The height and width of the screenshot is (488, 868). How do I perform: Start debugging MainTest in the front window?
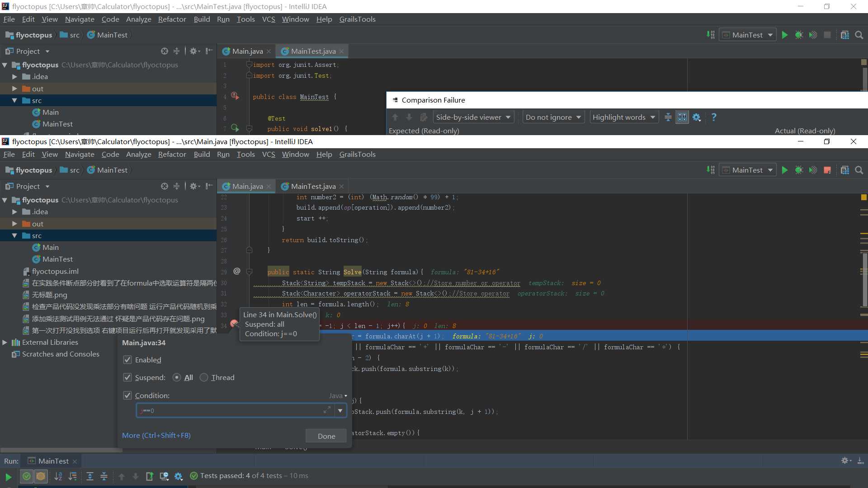pos(799,170)
